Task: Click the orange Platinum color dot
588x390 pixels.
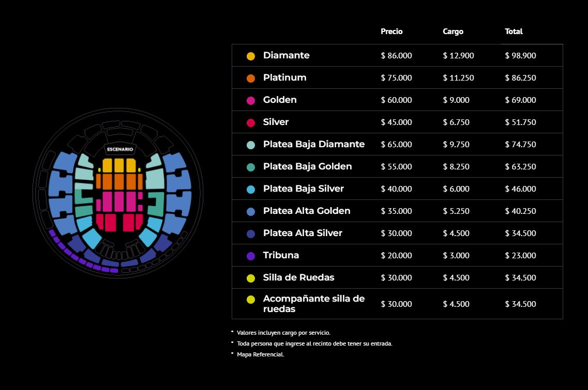Action: (x=251, y=79)
